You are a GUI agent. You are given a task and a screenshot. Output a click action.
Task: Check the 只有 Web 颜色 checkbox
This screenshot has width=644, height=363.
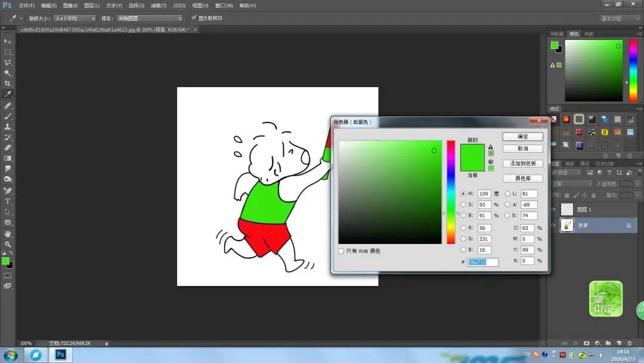coord(341,251)
